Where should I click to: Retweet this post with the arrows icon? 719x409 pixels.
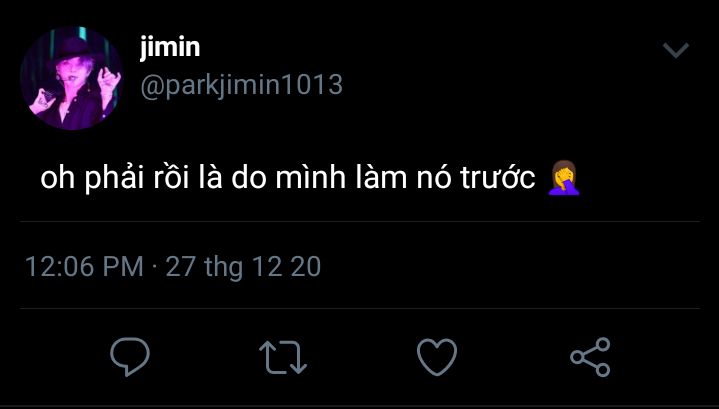click(283, 357)
